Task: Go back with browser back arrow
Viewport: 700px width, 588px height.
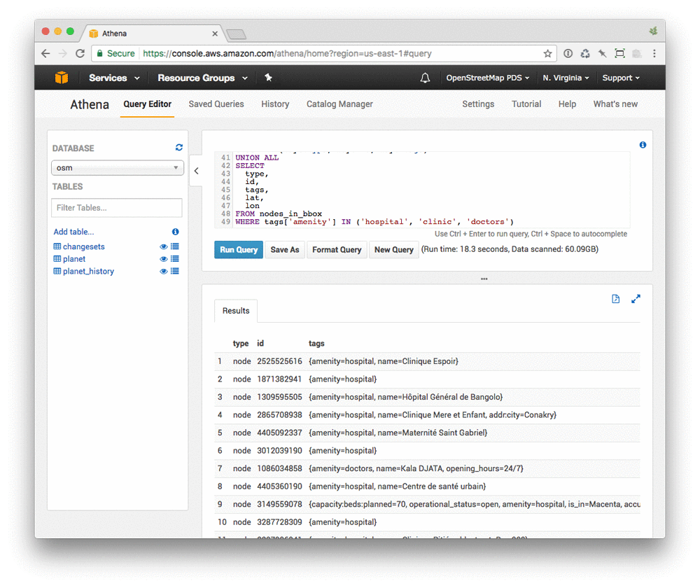Action: [x=45, y=54]
